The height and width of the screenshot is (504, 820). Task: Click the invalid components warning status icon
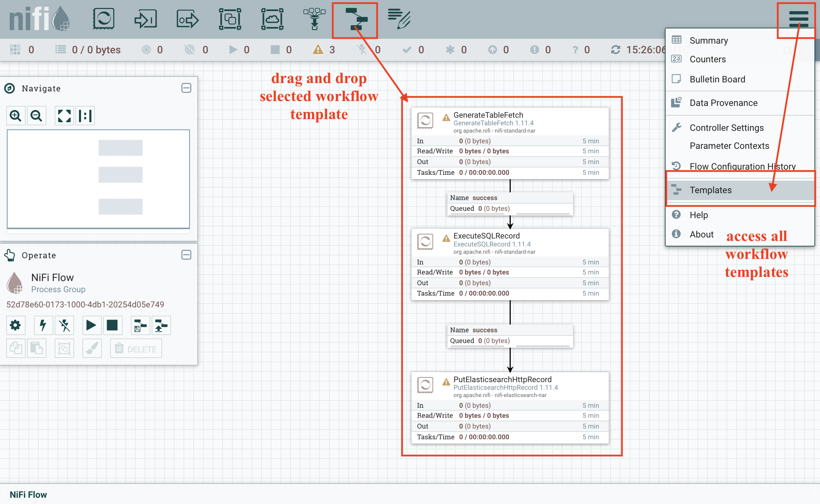tap(318, 49)
